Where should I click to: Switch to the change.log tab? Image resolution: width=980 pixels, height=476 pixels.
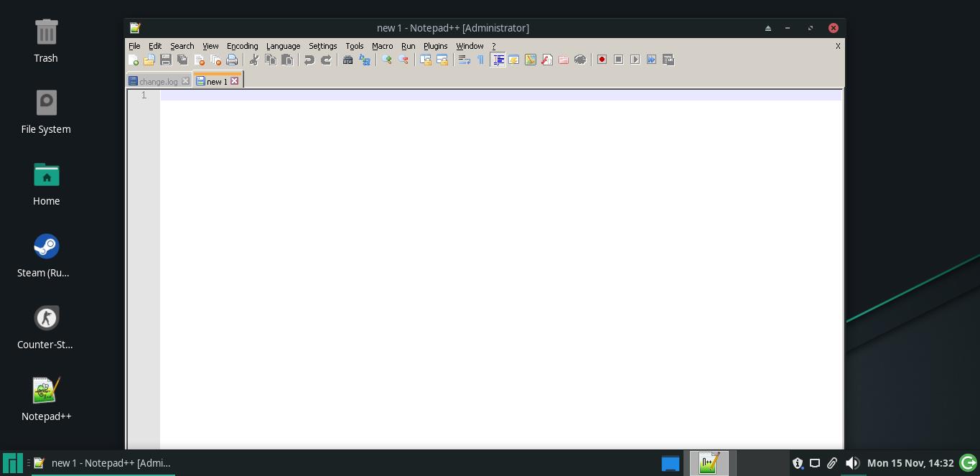(158, 81)
